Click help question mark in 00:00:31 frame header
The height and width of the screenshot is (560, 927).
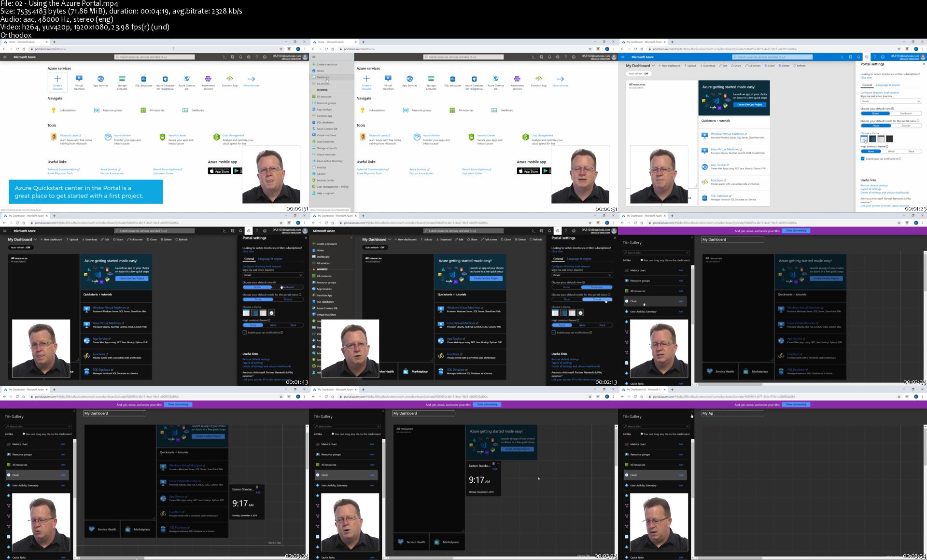click(256, 57)
